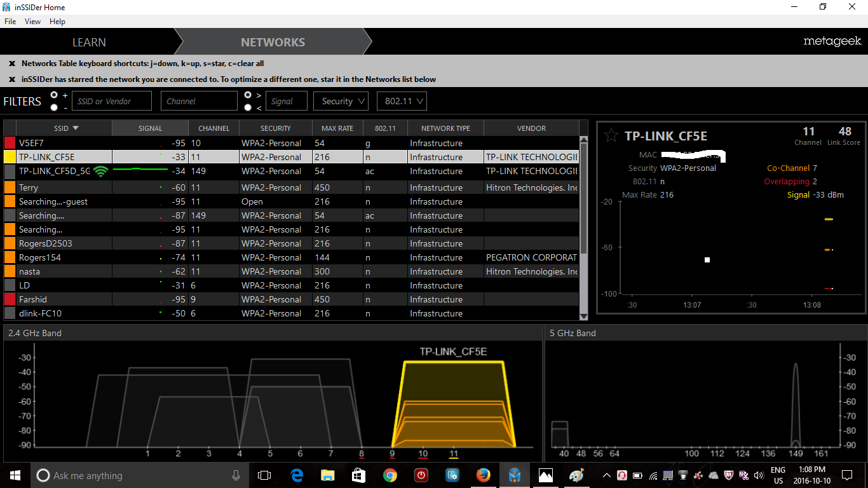This screenshot has height=488, width=868.
Task: Select the nasta network row
Action: [292, 271]
